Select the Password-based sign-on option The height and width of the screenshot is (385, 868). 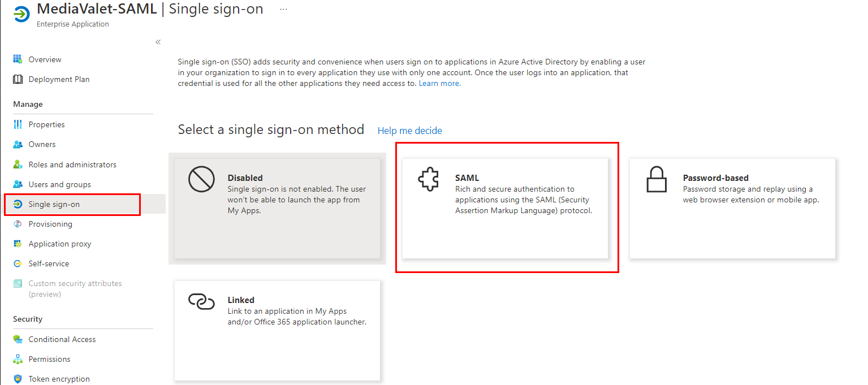[732, 208]
